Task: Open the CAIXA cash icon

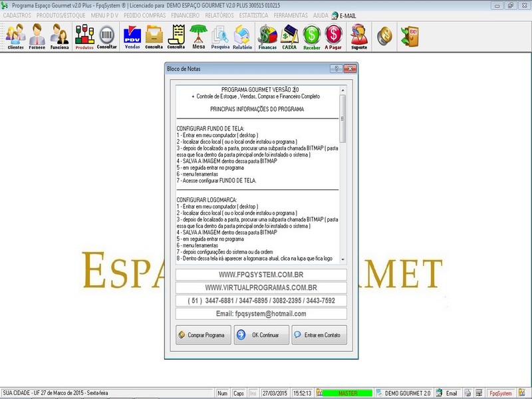Action: [289, 37]
